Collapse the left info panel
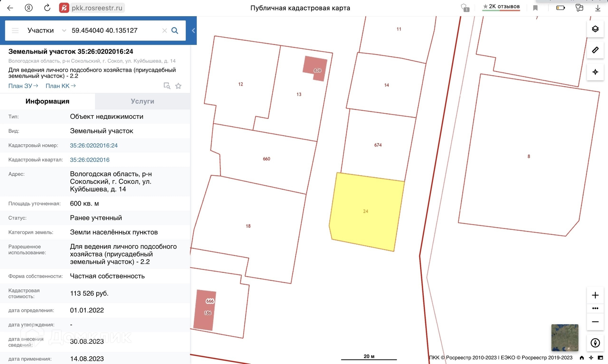 click(193, 30)
